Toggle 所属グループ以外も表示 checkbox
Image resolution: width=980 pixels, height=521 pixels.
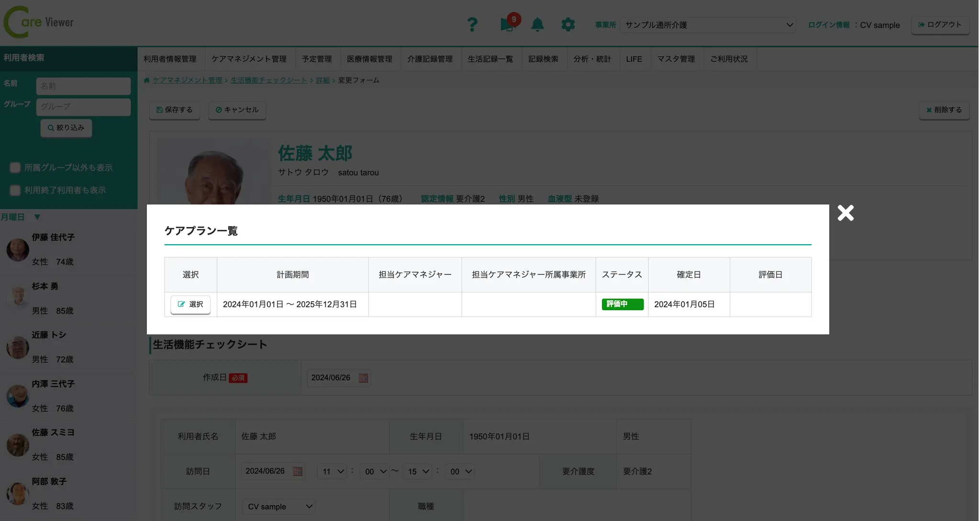pos(15,168)
